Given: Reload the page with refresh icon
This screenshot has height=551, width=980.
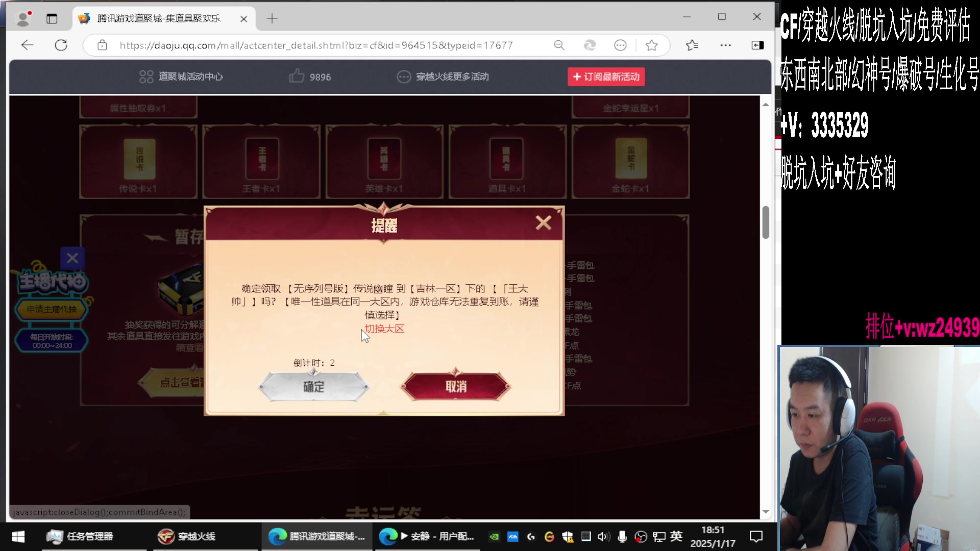Looking at the screenshot, I should click(x=61, y=45).
